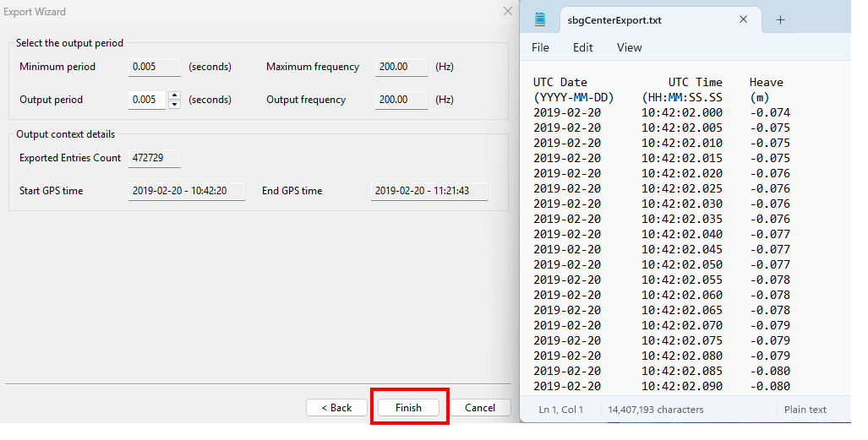This screenshot has height=440, width=868.
Task: Open the View menu in Notepad
Action: point(630,47)
